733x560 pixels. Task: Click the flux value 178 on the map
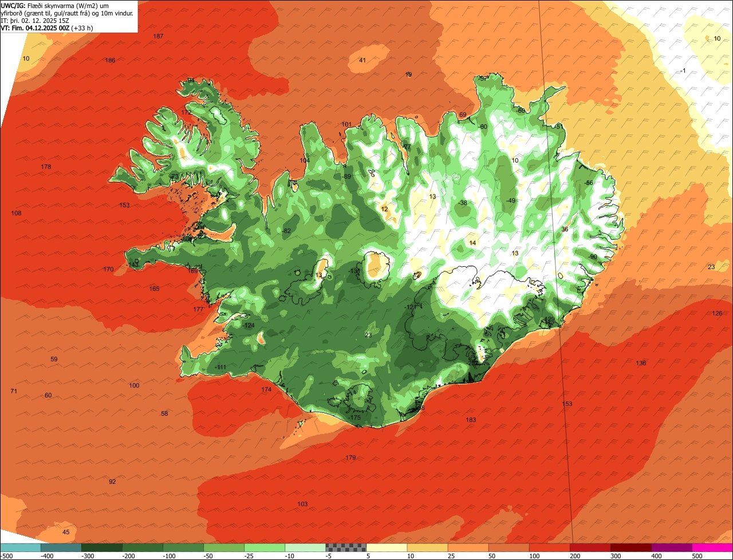[x=46, y=167]
